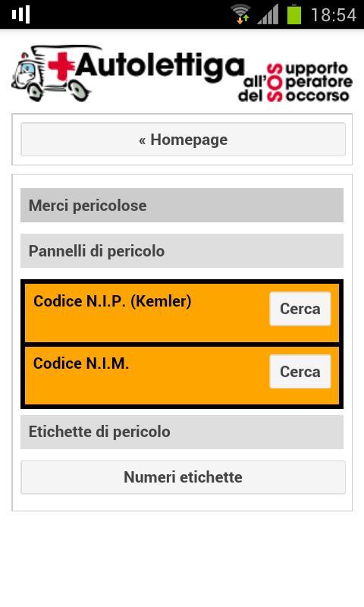Tap the Codice N.I.M. label
The height and width of the screenshot is (607, 364).
coord(81,363)
